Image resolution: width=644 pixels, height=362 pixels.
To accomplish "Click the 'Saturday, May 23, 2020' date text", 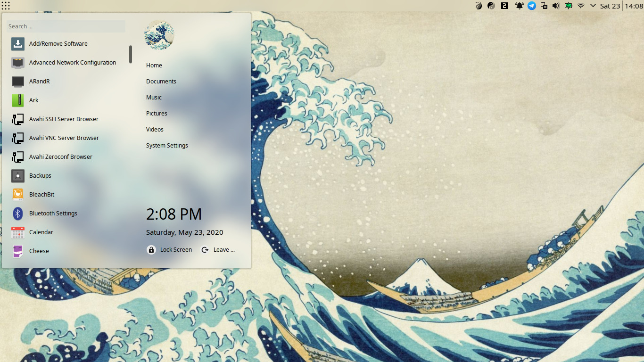I will click(185, 232).
